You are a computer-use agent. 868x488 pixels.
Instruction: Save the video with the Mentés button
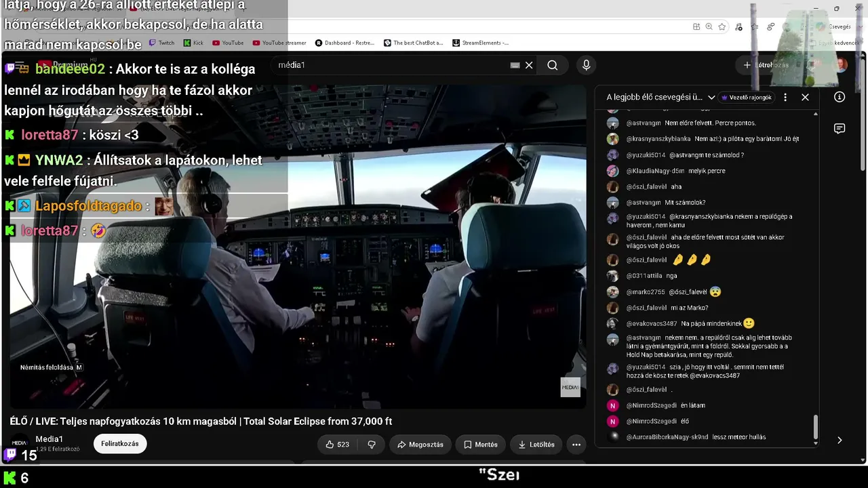click(481, 445)
